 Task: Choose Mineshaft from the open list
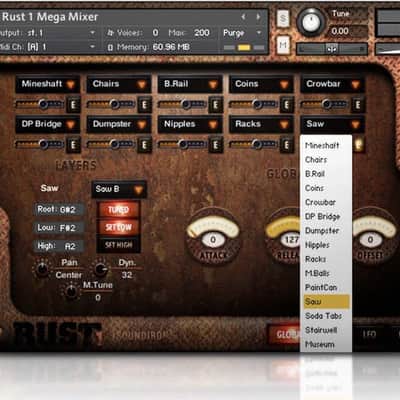pyautogui.click(x=326, y=145)
